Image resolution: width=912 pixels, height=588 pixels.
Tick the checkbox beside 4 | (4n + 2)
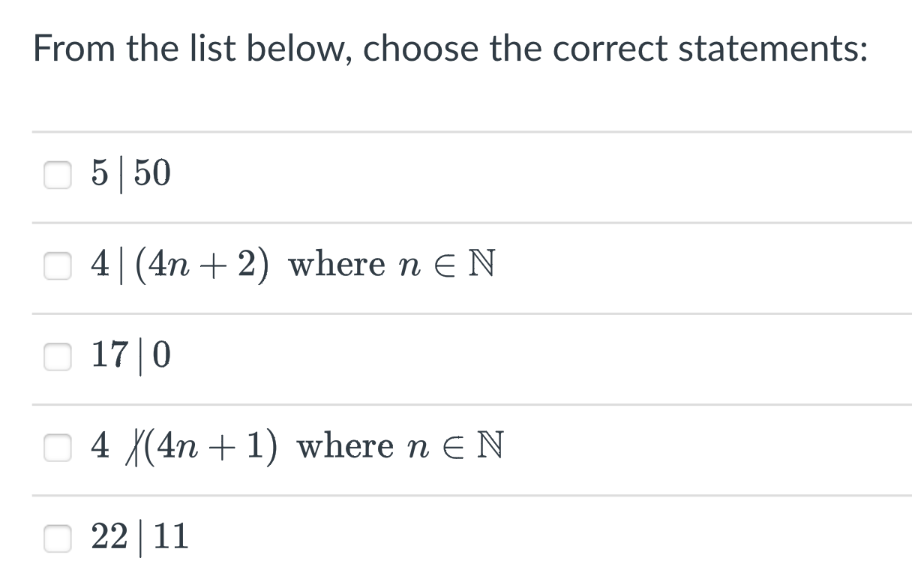[x=58, y=265]
